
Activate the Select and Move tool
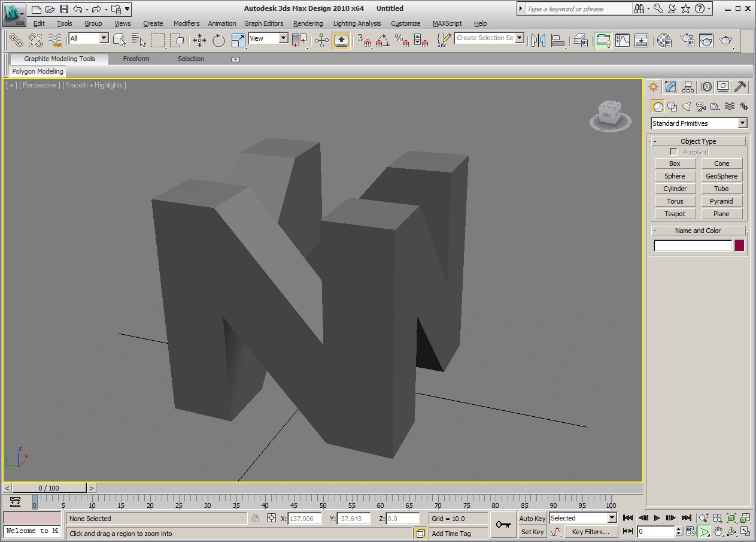(x=199, y=40)
